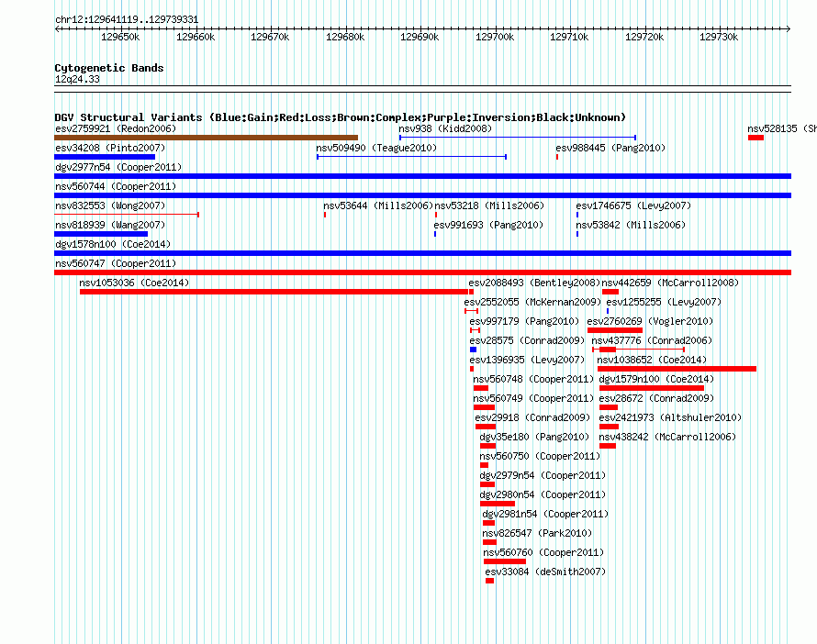Open the esv997179 (Pang2010) label
Viewport: 817px width, 644px height.
click(524, 321)
